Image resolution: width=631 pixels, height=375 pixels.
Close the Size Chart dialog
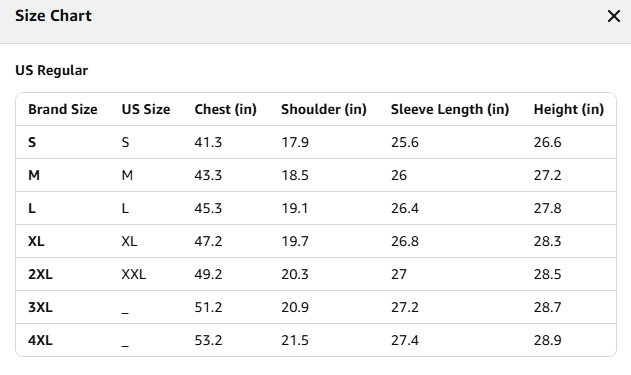614,16
